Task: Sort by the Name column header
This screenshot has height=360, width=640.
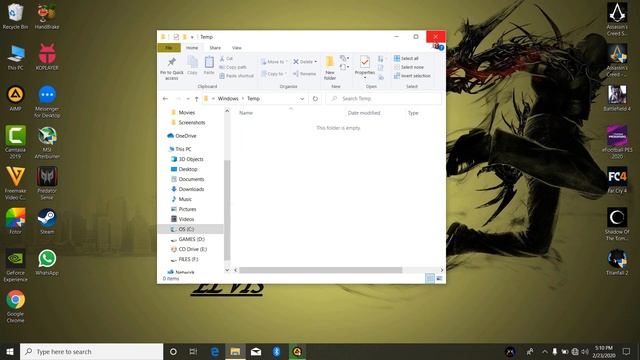Action: (x=246, y=113)
